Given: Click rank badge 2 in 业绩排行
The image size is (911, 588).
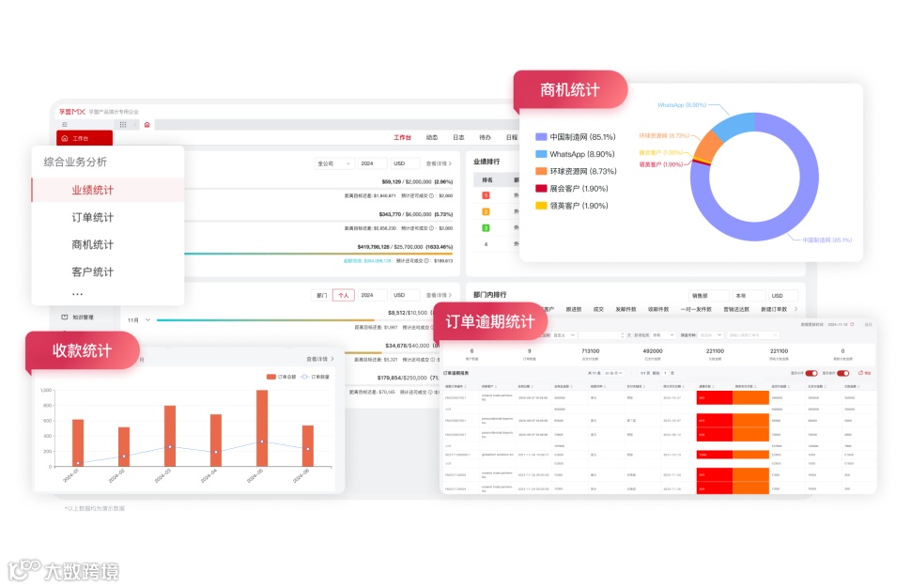Looking at the screenshot, I should coord(486,211).
